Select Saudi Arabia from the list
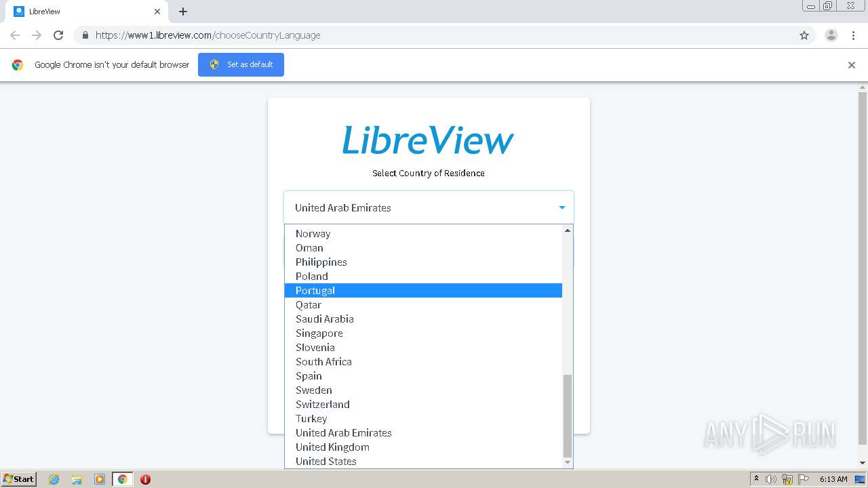Image resolution: width=868 pixels, height=488 pixels. pyautogui.click(x=423, y=319)
